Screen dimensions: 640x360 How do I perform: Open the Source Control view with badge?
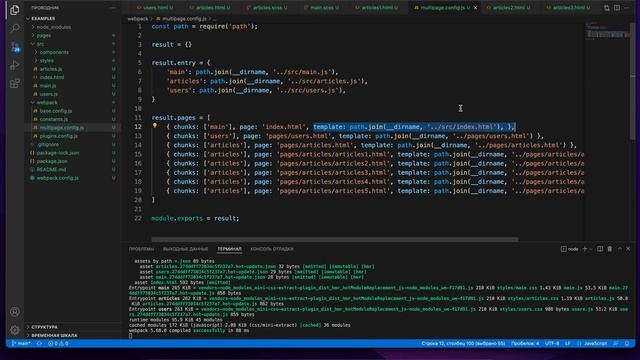[x=15, y=47]
